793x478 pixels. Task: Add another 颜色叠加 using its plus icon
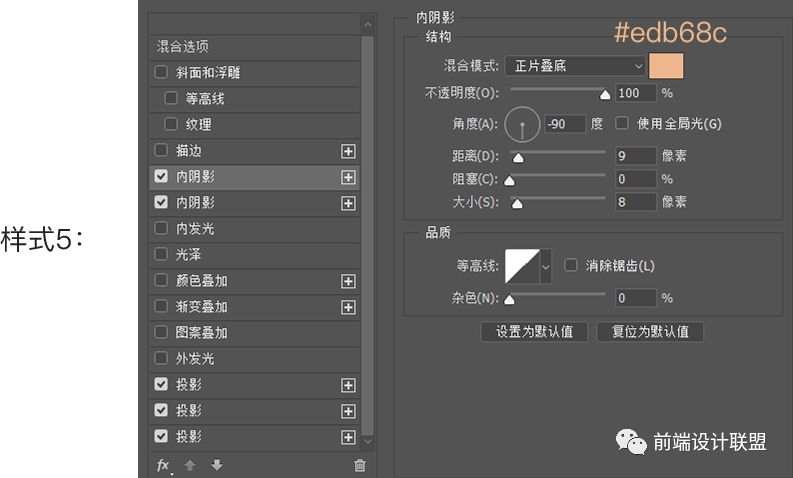coord(348,281)
